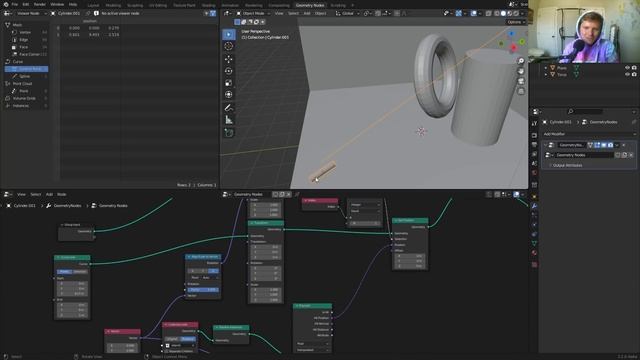Open the Edit menu
The width and height of the screenshot is (640, 360).
point(26,4)
